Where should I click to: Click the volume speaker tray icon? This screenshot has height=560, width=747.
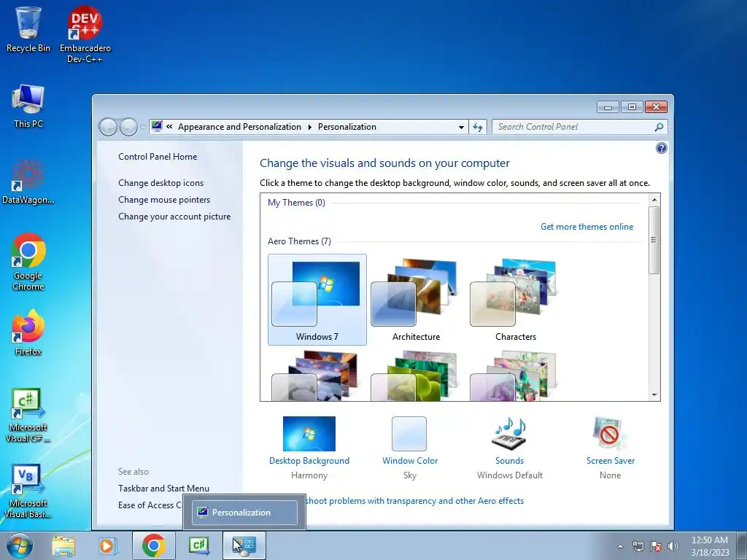point(673,546)
